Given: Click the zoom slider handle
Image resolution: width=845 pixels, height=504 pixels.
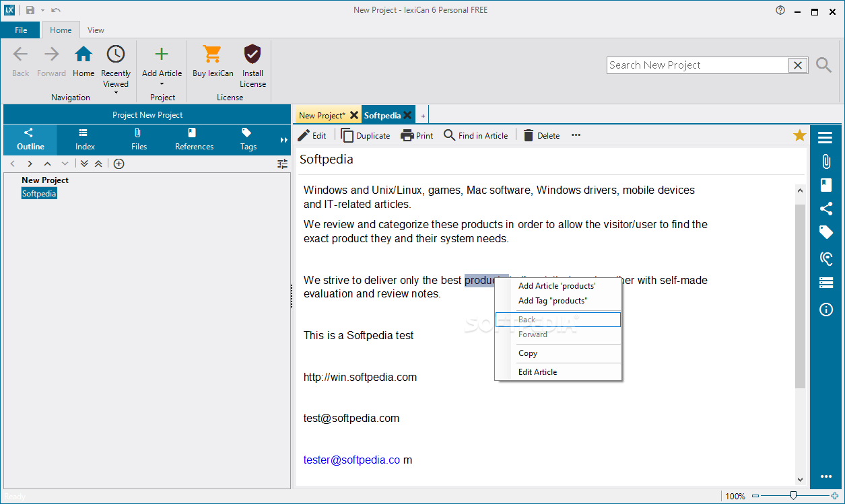Looking at the screenshot, I should click(794, 496).
